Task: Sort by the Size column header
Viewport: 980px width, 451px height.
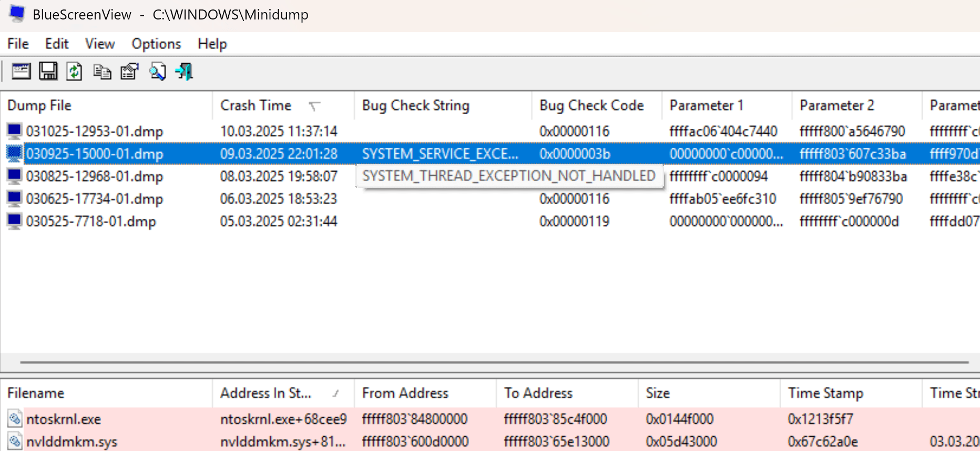Action: [709, 393]
